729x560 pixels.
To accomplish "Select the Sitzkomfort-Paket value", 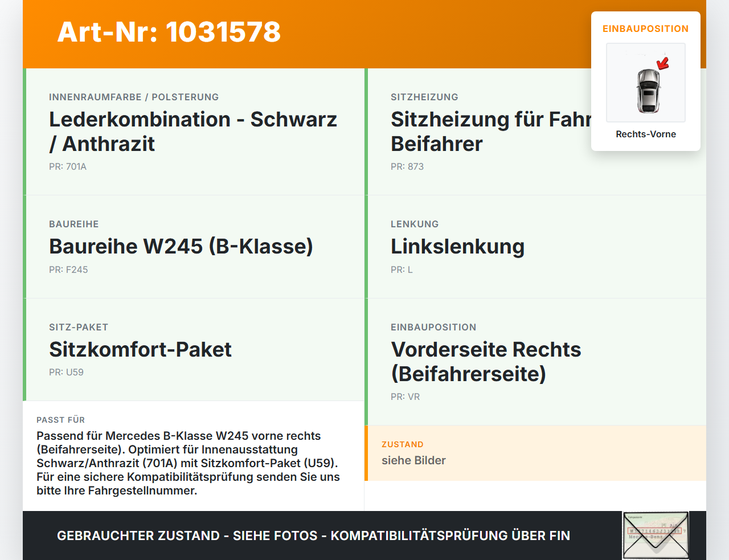I will tap(140, 349).
